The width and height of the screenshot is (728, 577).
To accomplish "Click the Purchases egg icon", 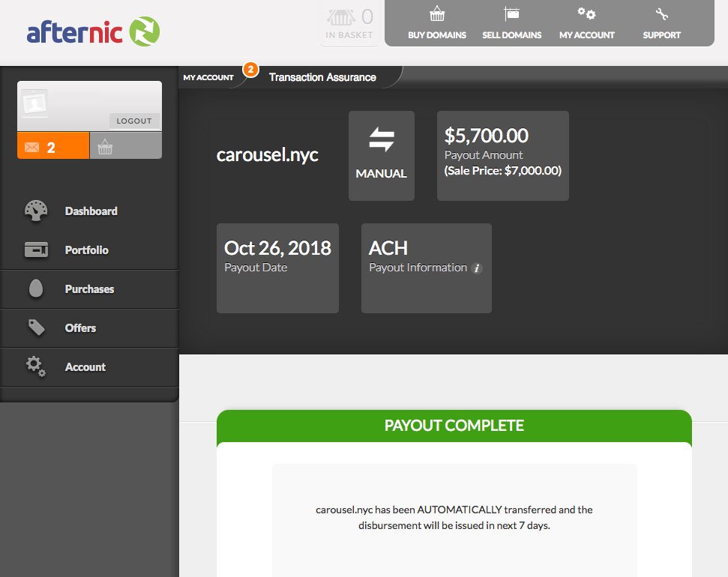I will [x=36, y=288].
